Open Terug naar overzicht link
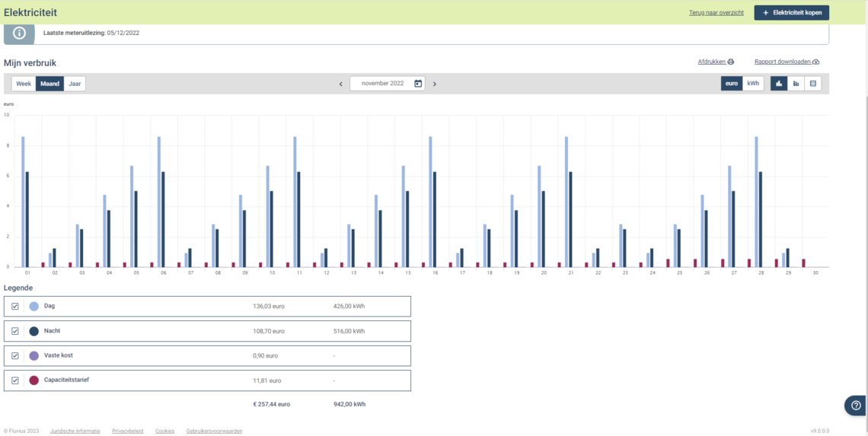The image size is (868, 436). 716,12
